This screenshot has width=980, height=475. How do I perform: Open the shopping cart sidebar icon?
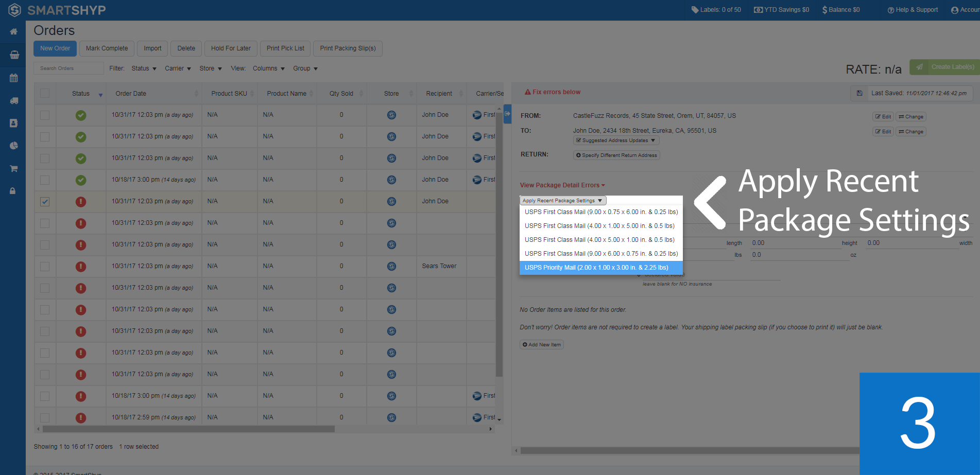coord(14,168)
